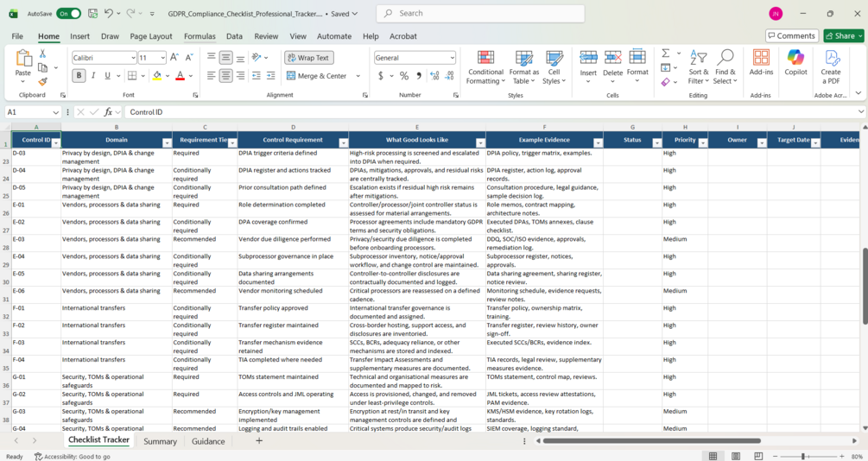Click the Search box in title bar

coord(480,13)
